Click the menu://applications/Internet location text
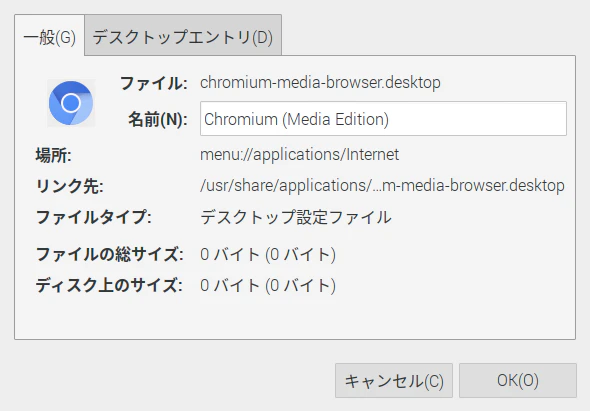Viewport: 590px width, 411px height. 300,155
